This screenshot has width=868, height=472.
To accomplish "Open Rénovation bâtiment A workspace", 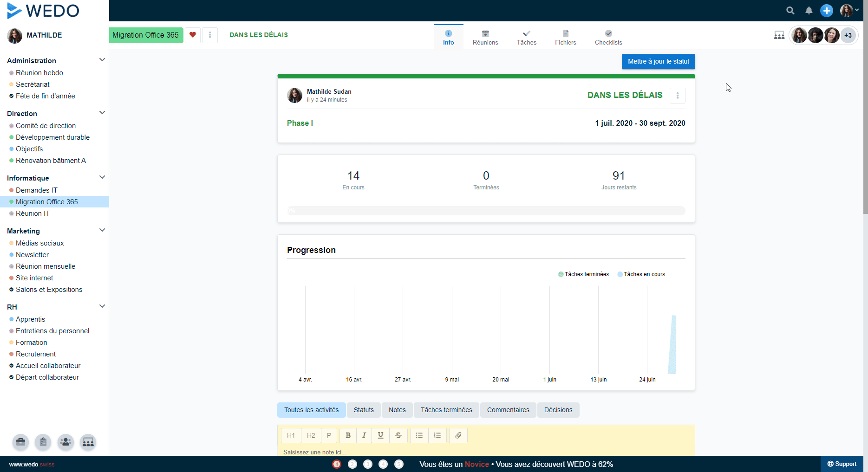I will coord(51,161).
